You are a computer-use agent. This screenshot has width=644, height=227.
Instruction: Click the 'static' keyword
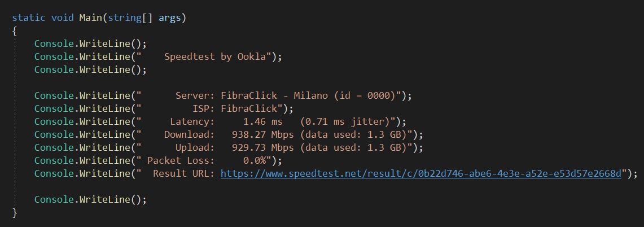click(29, 18)
